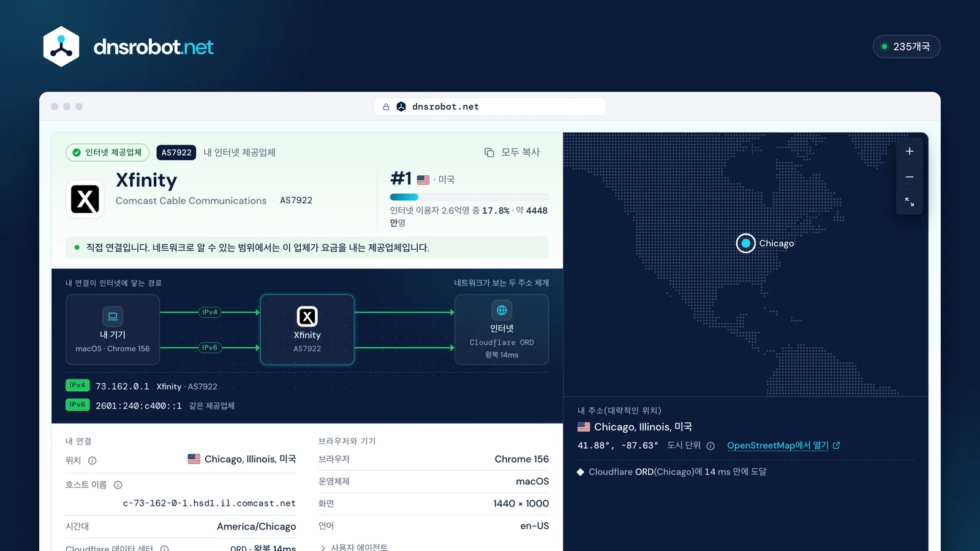
Task: Zoom out on the map with minus
Action: click(910, 177)
